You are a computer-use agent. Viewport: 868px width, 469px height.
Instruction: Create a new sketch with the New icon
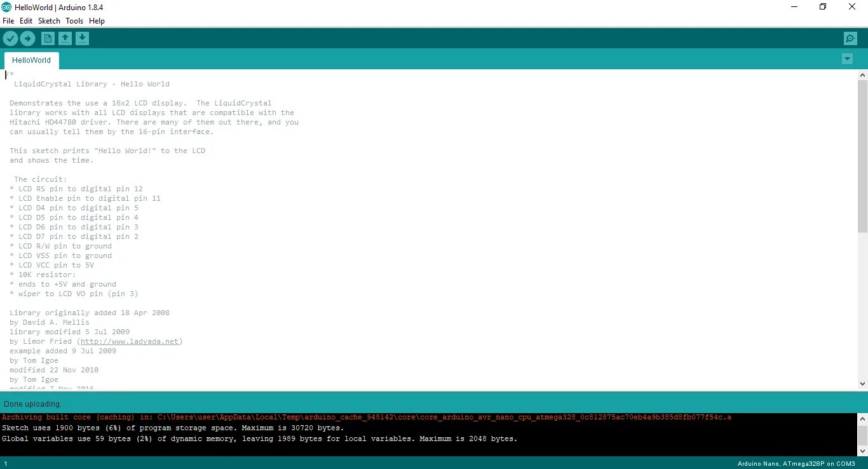pyautogui.click(x=48, y=39)
